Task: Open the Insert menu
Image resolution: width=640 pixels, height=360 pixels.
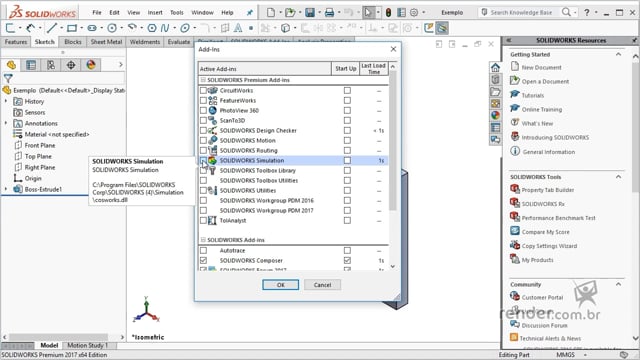Action: pyautogui.click(x=155, y=13)
